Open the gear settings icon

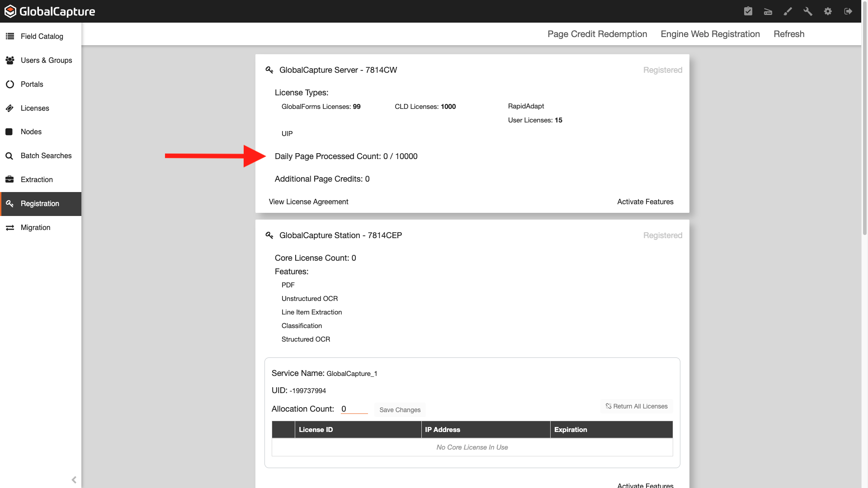(x=828, y=11)
